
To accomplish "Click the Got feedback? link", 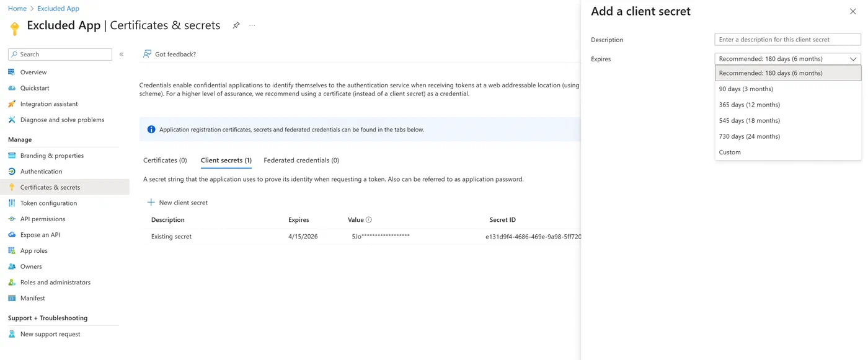I will tap(175, 55).
